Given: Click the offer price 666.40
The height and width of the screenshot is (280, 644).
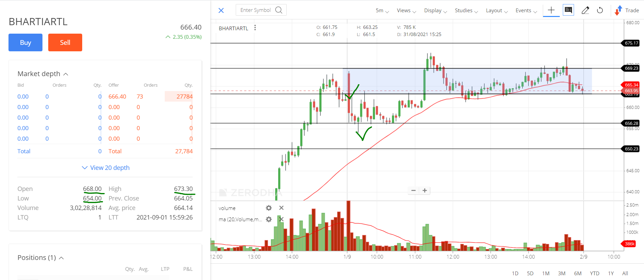Looking at the screenshot, I should [x=117, y=97].
